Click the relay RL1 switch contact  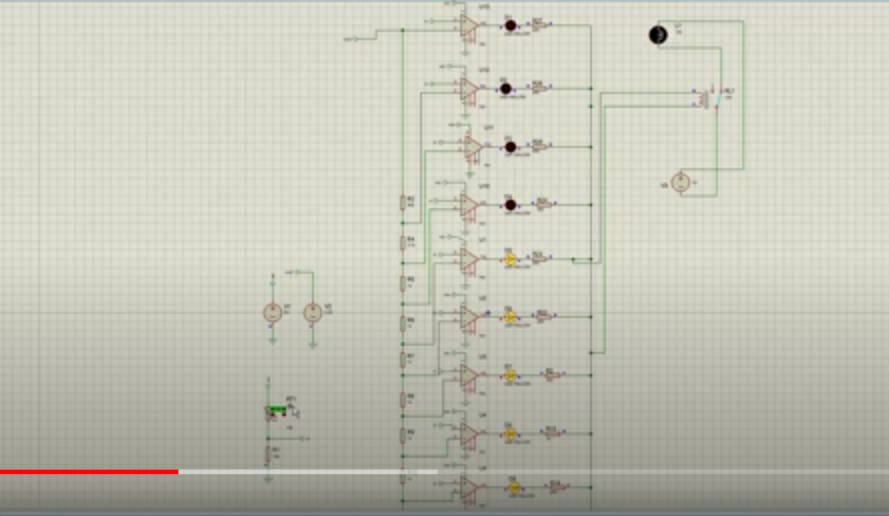tap(718, 99)
